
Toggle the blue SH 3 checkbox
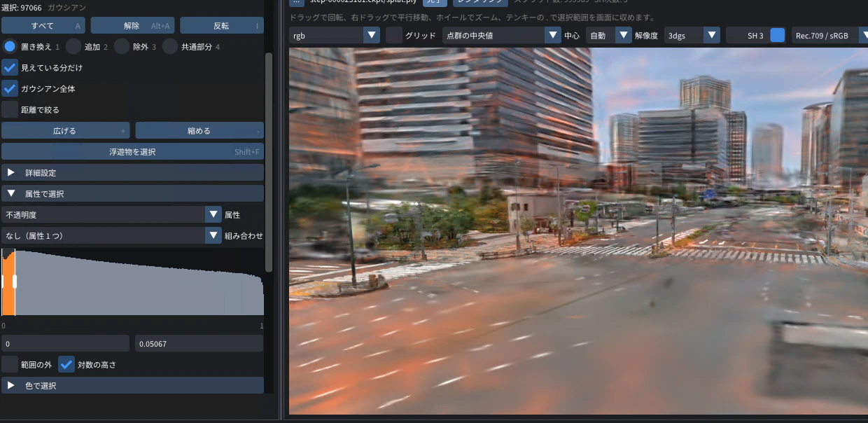coord(777,35)
